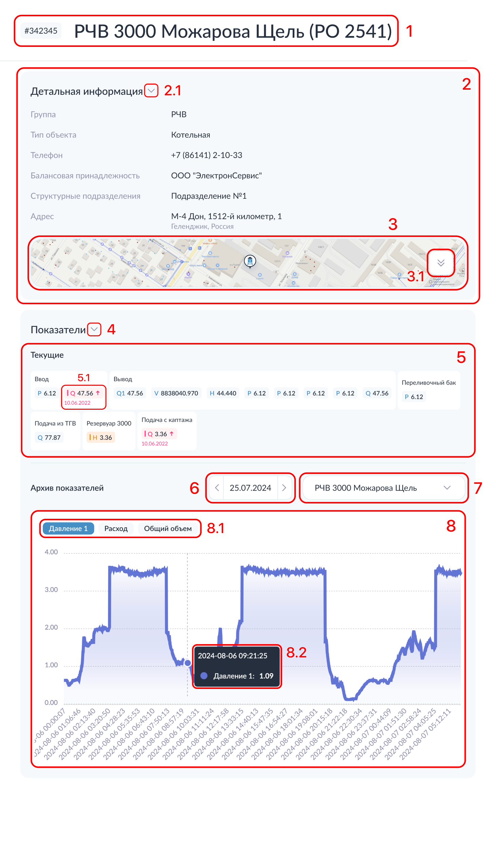The height and width of the screenshot is (868, 496).
Task: Click the Подача с каптажа Q 3.36 indicator
Action: [x=159, y=434]
